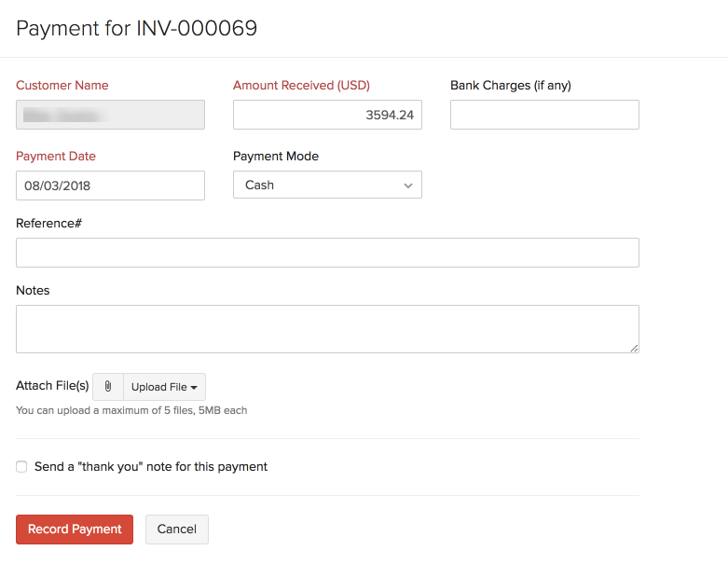Focus the Notes text area

pyautogui.click(x=327, y=329)
